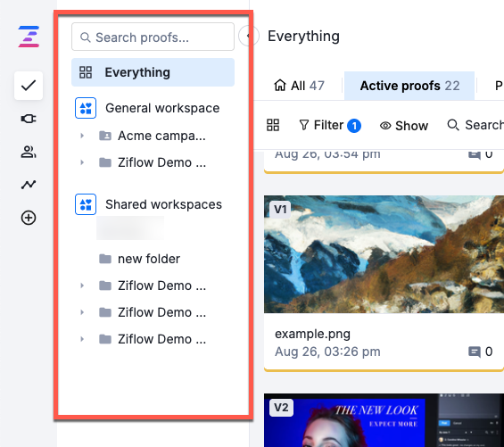Open THE NEW LOOK proof thumbnail
The height and width of the screenshot is (447, 504).
384,420
